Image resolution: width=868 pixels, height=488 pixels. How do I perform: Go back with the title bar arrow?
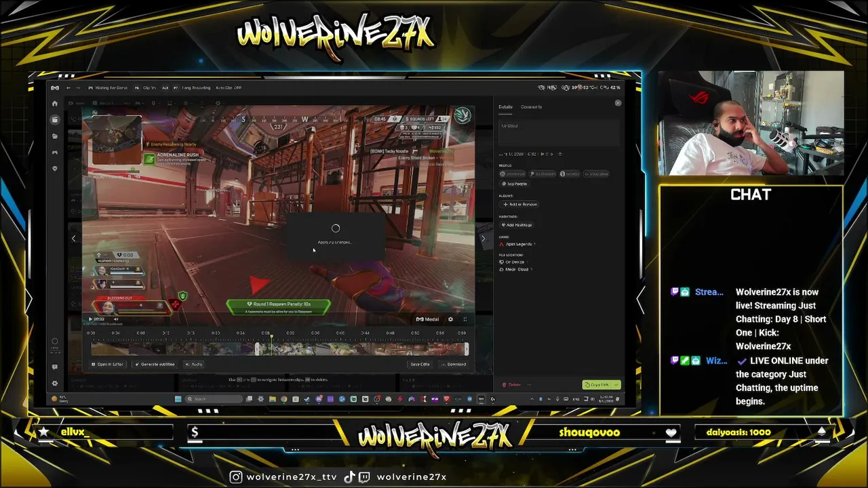coord(68,87)
